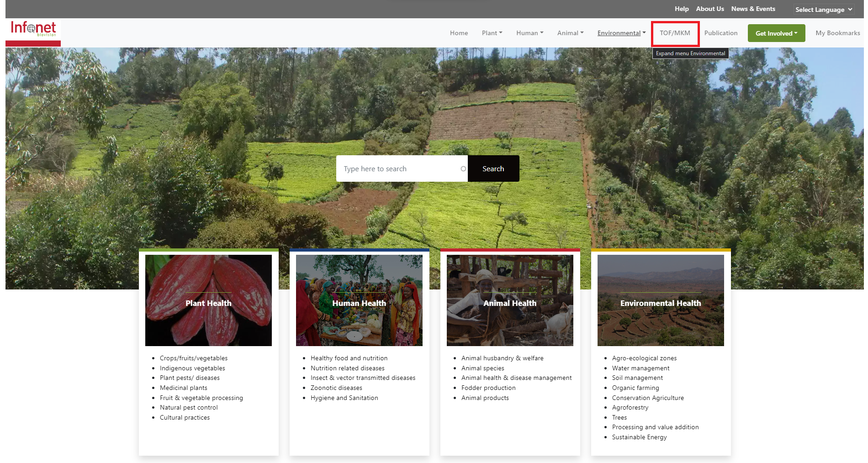The height and width of the screenshot is (463, 868).
Task: Open the Animal Health image card
Action: [x=510, y=300]
